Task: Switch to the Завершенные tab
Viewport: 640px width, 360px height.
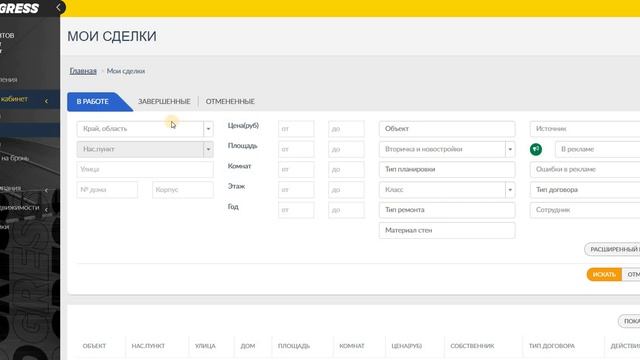Action: pos(164,102)
